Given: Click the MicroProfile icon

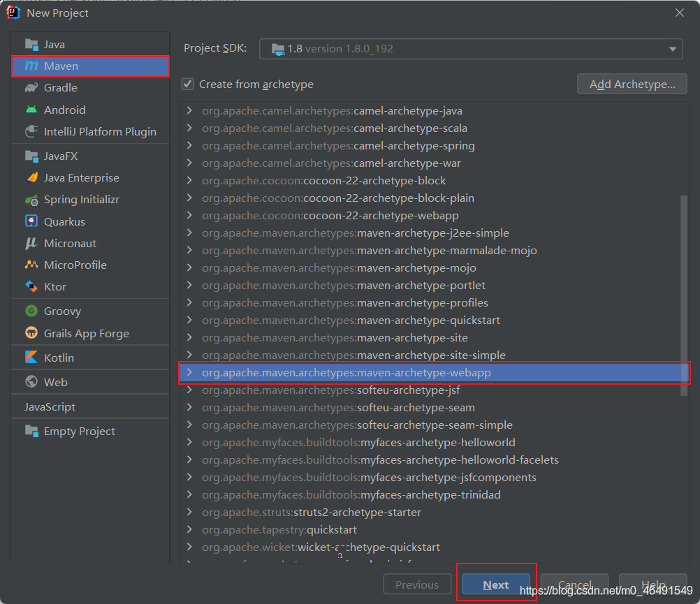Looking at the screenshot, I should click(31, 265).
